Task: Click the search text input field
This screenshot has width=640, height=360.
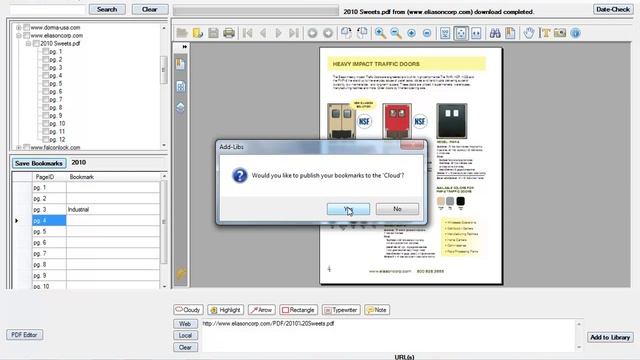Action: (x=47, y=9)
